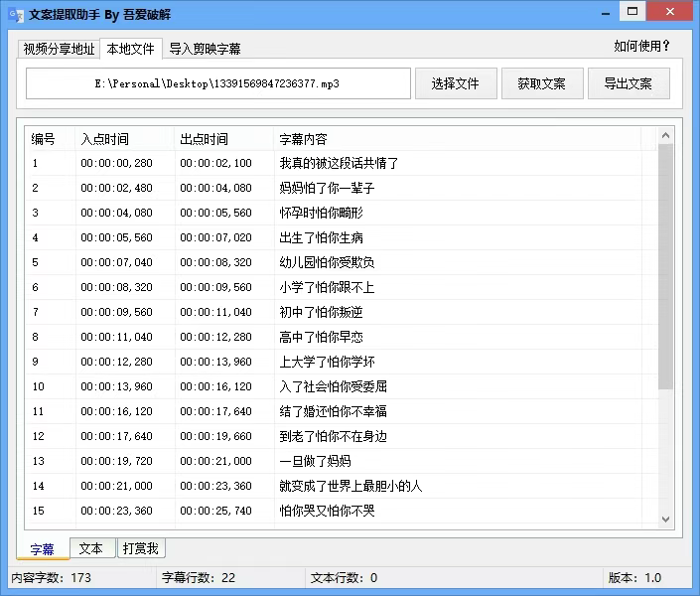Click the mp3 file path field
700x596 pixels.
tap(217, 84)
